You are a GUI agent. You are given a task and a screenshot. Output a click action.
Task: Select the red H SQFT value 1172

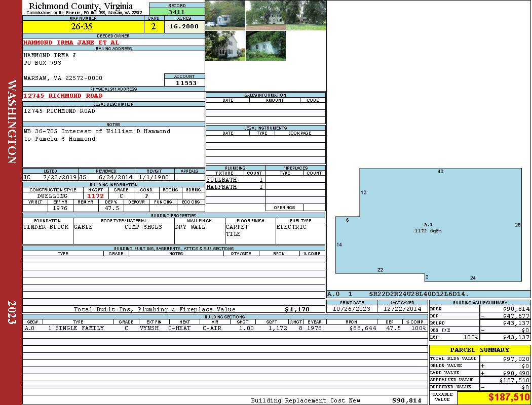[x=95, y=196]
